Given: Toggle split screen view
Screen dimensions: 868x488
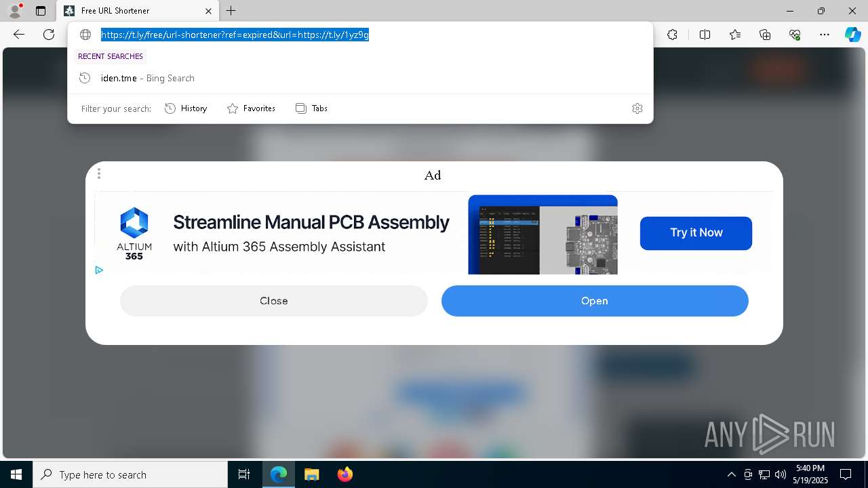Looking at the screenshot, I should [x=705, y=35].
